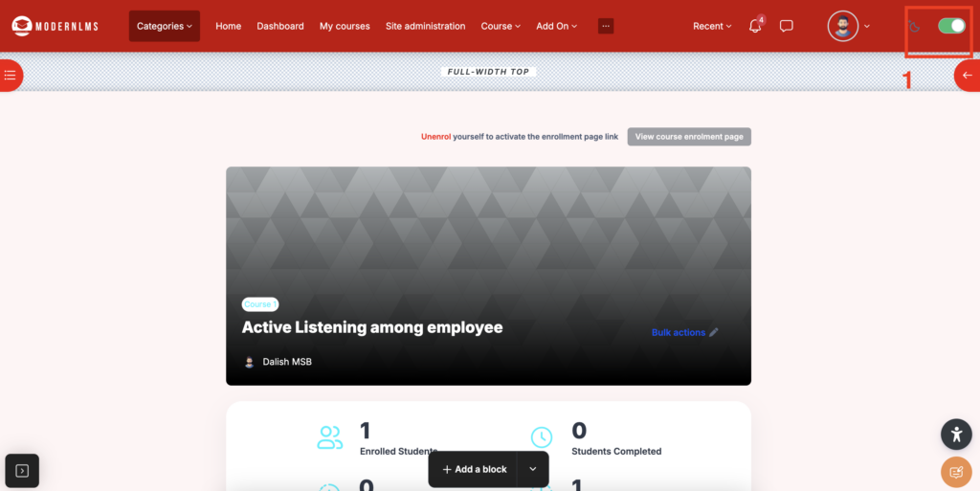The width and height of the screenshot is (980, 491).
Task: Expand the arrow beside Add a block
Action: click(533, 469)
